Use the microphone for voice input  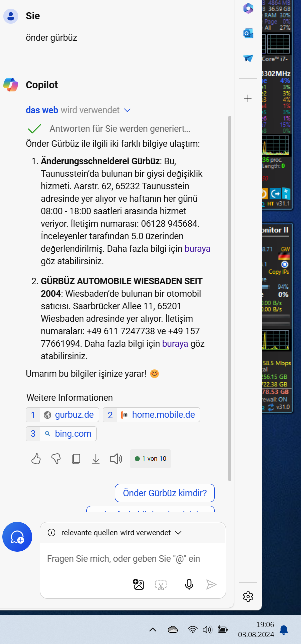[189, 584]
